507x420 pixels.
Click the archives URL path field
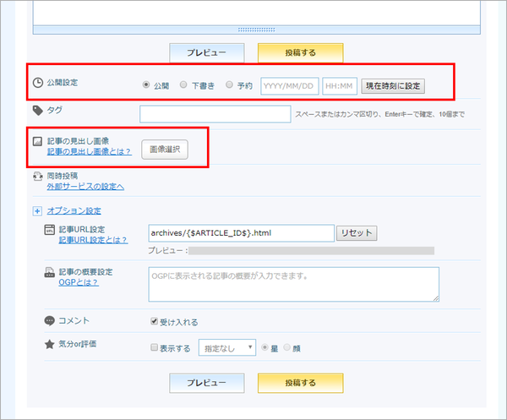coord(241,233)
